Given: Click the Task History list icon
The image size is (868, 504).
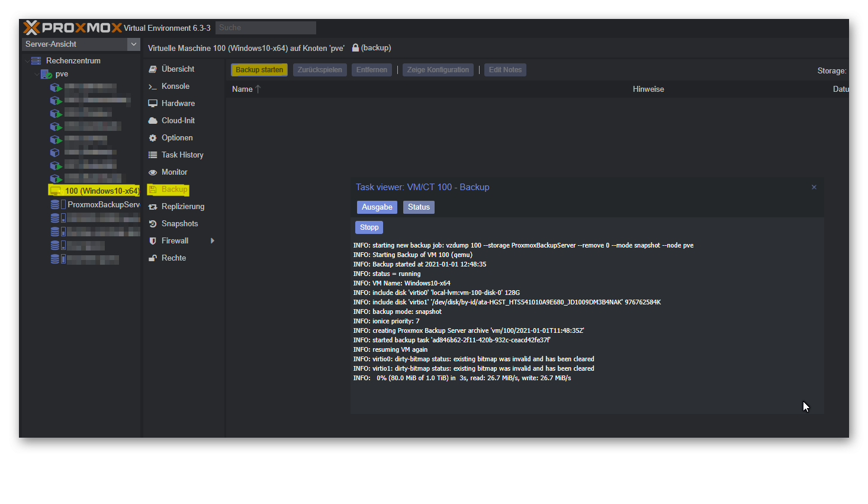Looking at the screenshot, I should (153, 155).
